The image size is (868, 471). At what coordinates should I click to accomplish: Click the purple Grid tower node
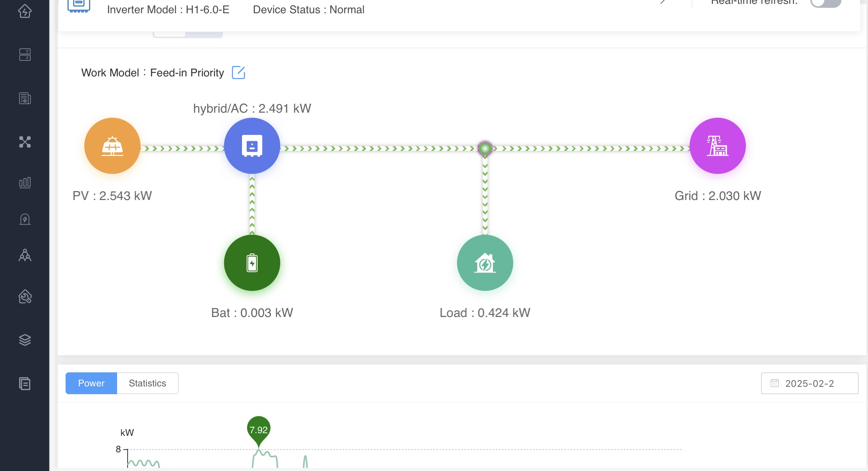717,146
